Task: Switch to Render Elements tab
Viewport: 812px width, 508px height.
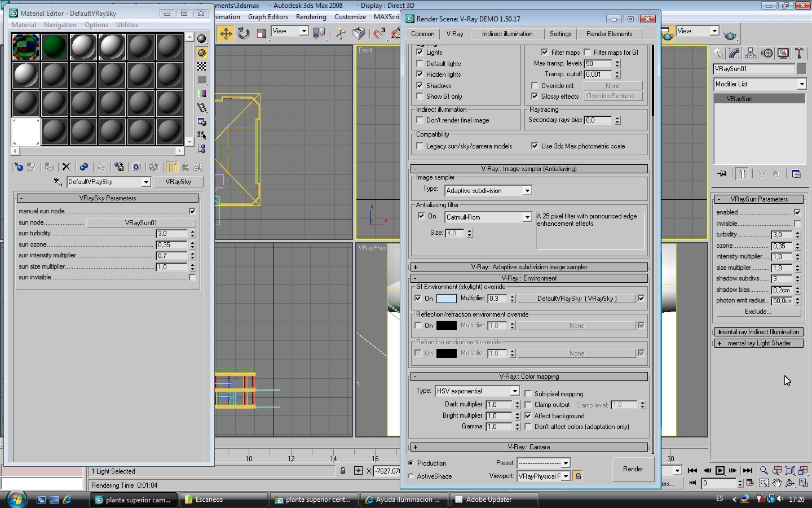Action: [x=609, y=34]
